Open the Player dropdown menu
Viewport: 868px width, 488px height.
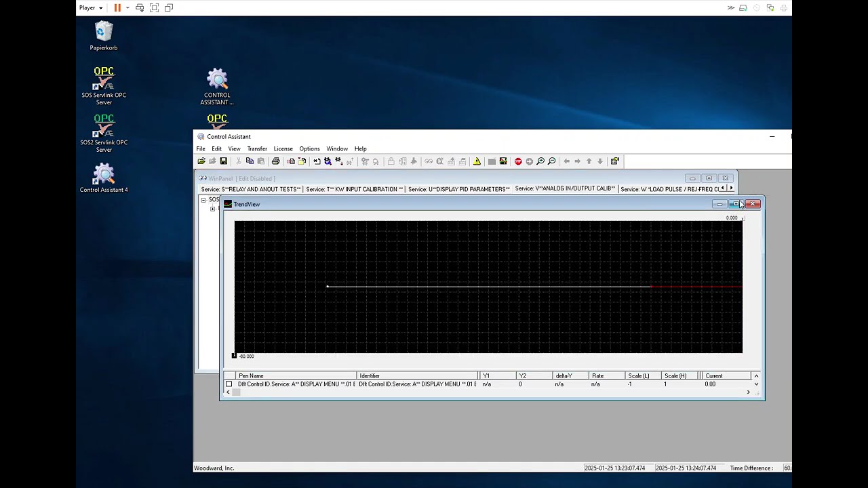[91, 7]
